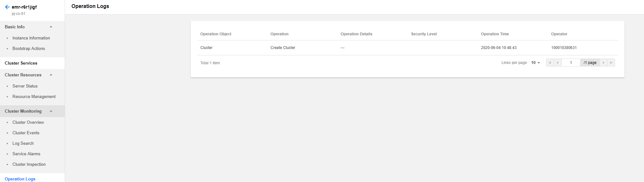Click the back arrow next to emr-r6r1jigf
The image size is (644, 182).
7,7
